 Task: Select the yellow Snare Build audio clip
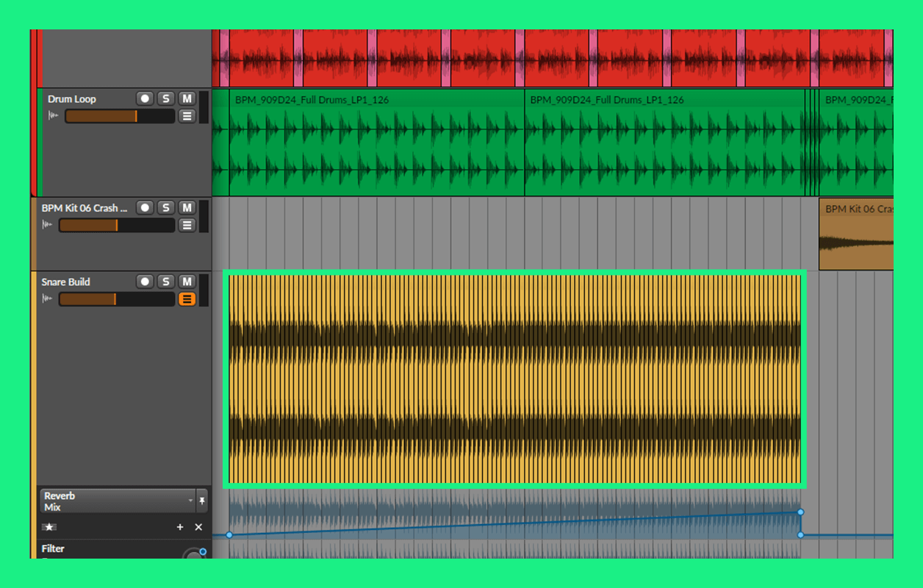[514, 379]
